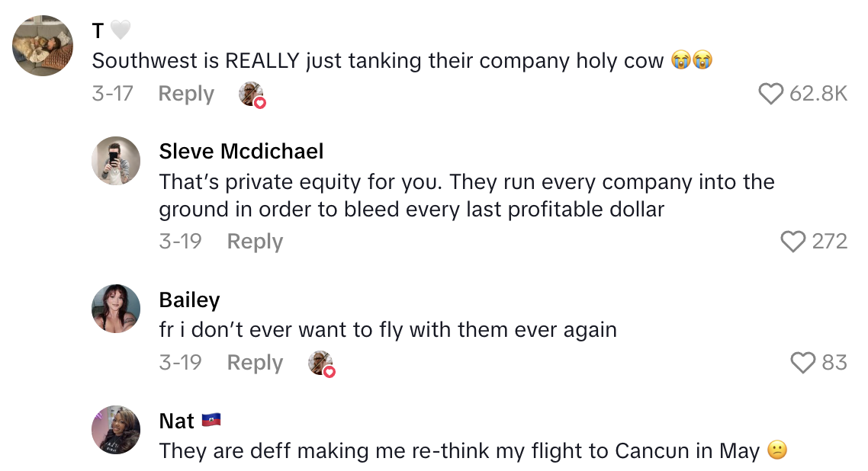Reply to Sleve Mcdichael's comment
The height and width of the screenshot is (471, 868).
(x=255, y=242)
